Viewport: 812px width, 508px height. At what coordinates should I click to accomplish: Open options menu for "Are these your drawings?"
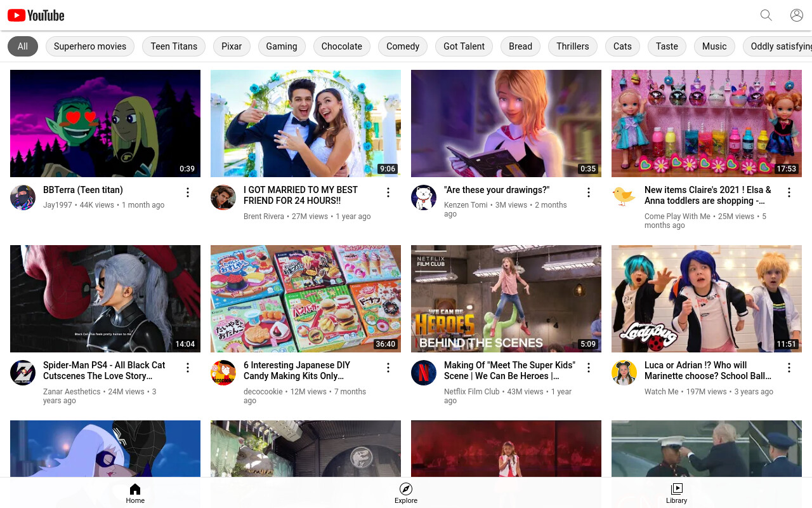tap(589, 192)
